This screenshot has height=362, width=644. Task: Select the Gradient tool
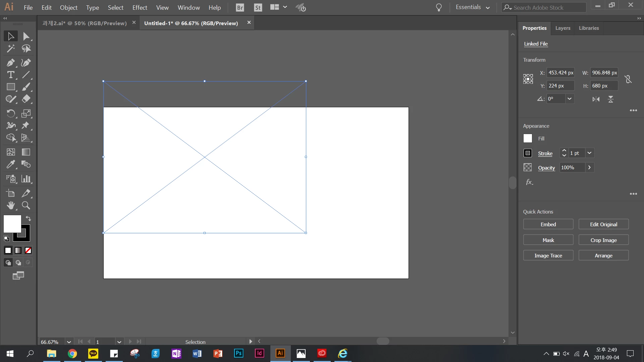(x=26, y=152)
